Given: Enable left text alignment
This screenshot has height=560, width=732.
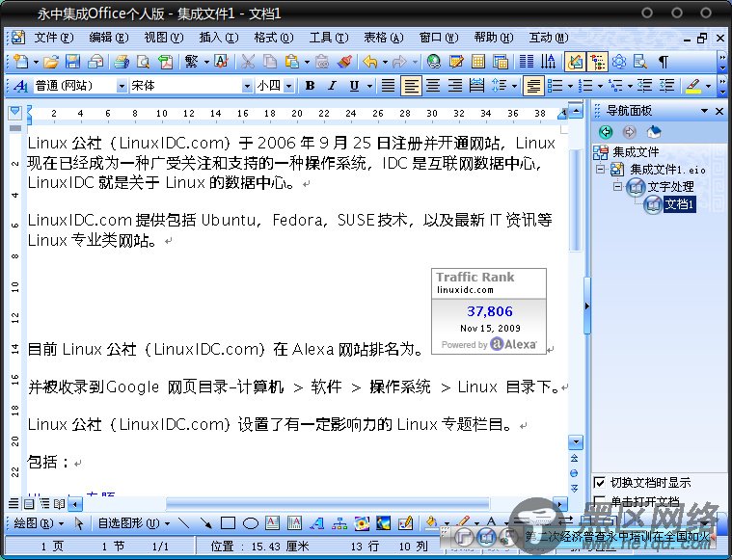Looking at the screenshot, I should point(411,86).
